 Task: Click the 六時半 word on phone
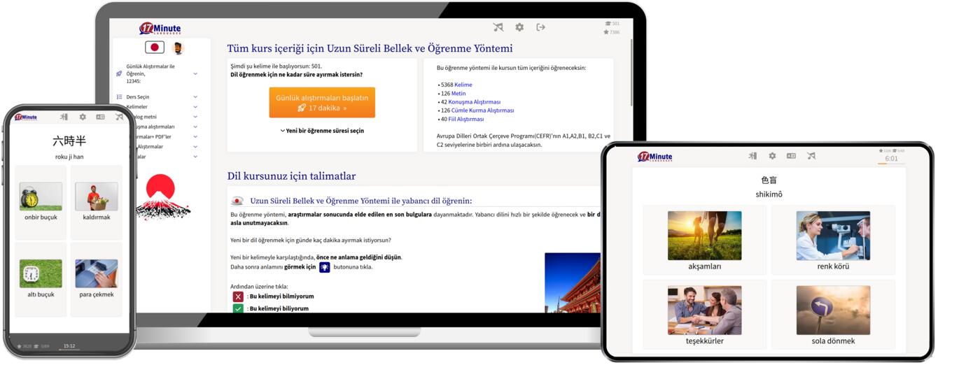pos(69,141)
